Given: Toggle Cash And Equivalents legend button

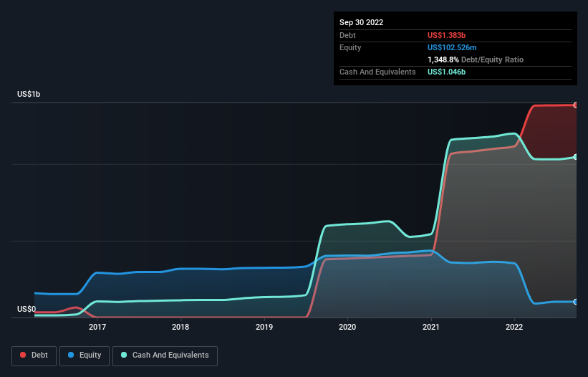Looking at the screenshot, I should [165, 355].
